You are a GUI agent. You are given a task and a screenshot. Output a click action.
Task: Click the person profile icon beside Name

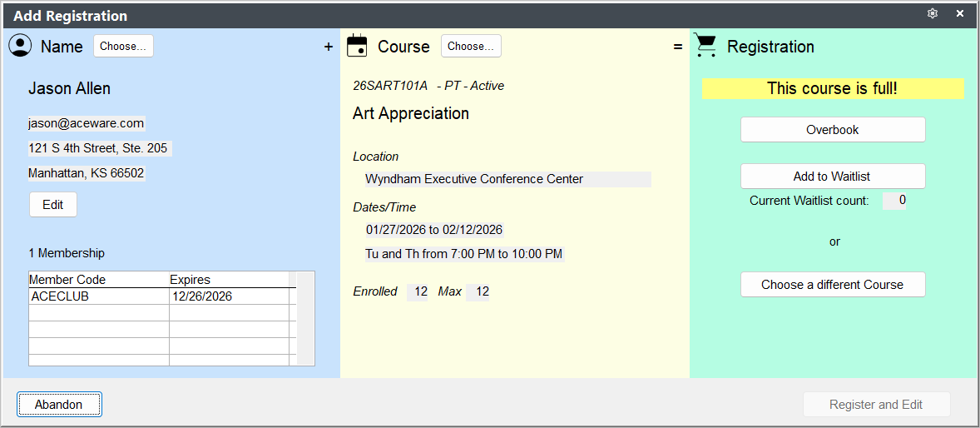click(x=21, y=46)
